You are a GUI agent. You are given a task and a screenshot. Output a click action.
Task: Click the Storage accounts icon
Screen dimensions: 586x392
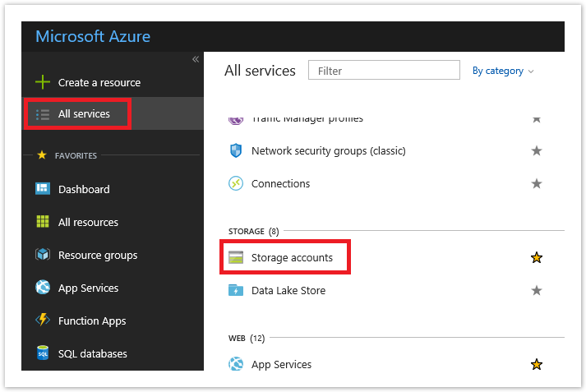point(236,257)
